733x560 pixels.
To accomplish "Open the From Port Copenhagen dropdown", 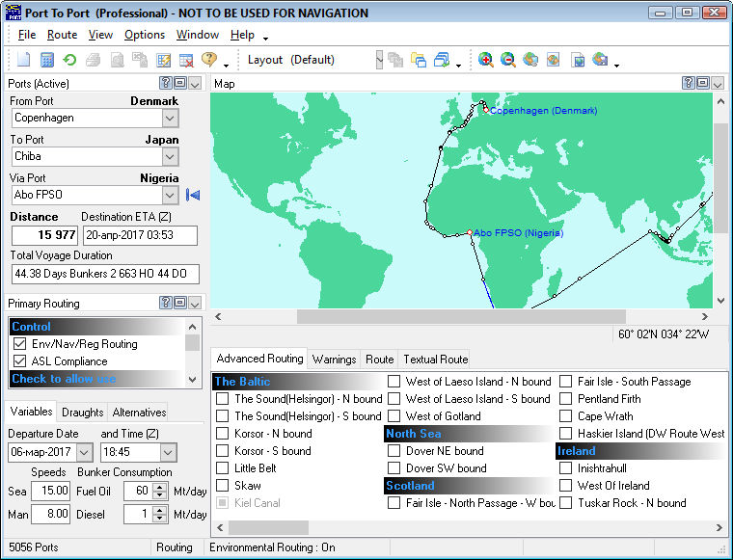I will tap(170, 118).
